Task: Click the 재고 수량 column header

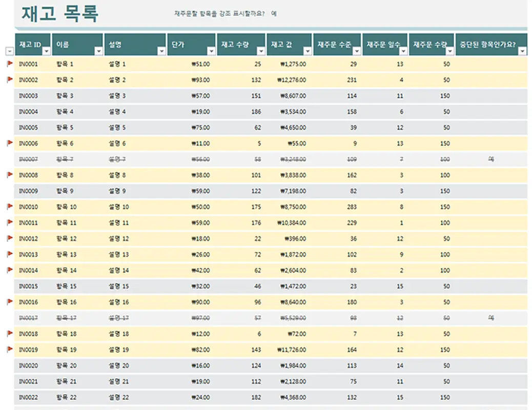Action: [241, 45]
